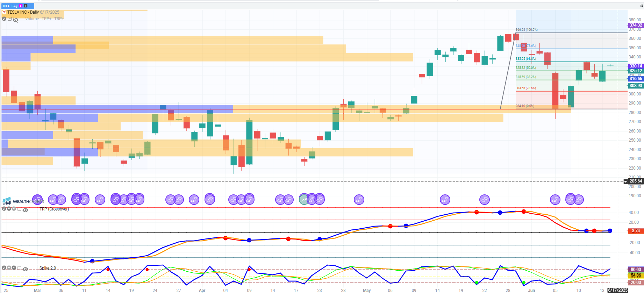Remove the Spike 2.0 pane
Viewport: 644px width, 293px height.
[4, 268]
